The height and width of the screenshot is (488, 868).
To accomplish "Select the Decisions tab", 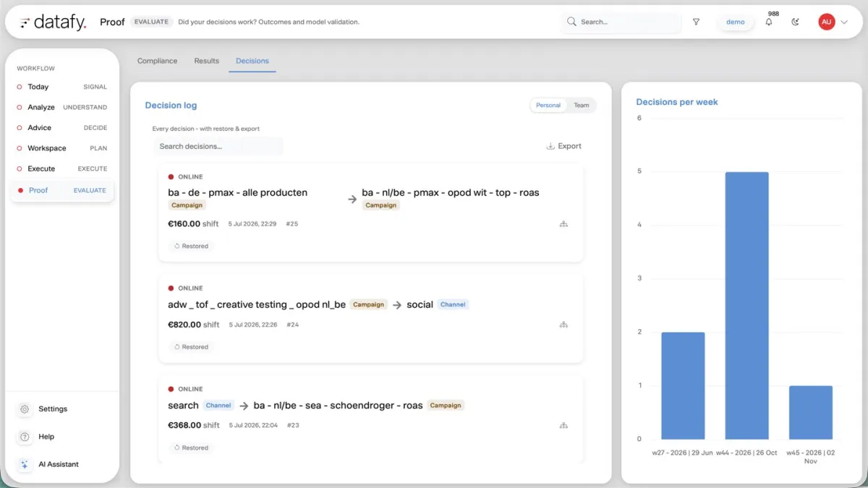I will 252,61.
